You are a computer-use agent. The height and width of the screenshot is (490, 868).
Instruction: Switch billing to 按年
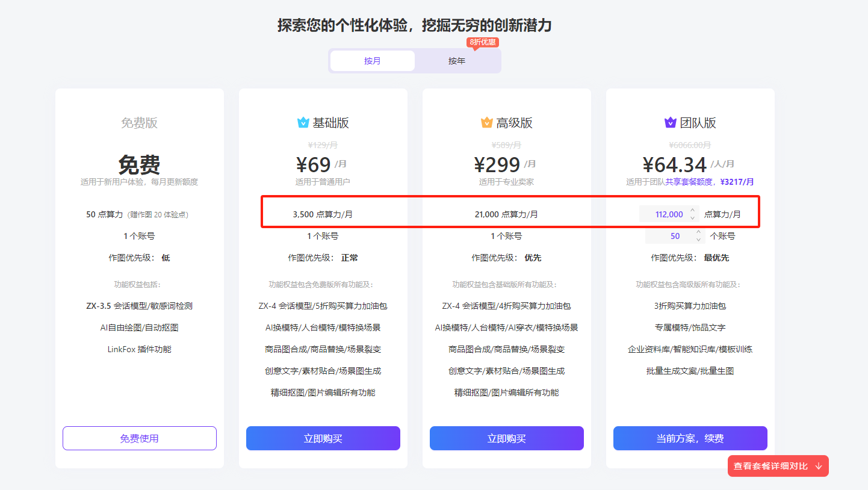(457, 60)
